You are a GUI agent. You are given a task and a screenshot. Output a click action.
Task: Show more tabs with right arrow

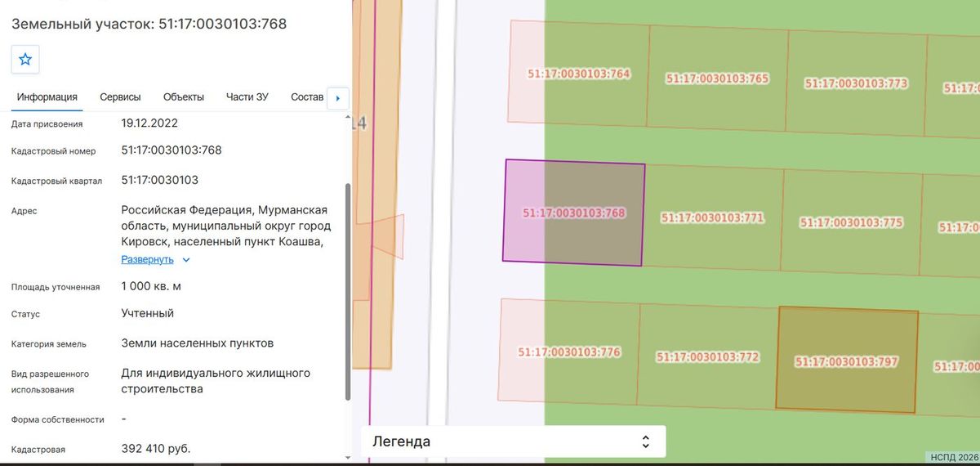(338, 98)
